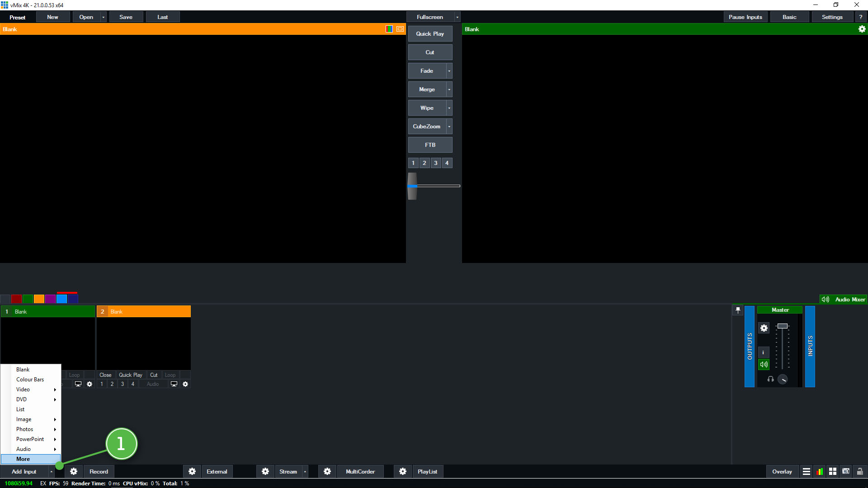Open settings gear for input 1
Viewport: 868px width, 488px height.
(x=90, y=384)
